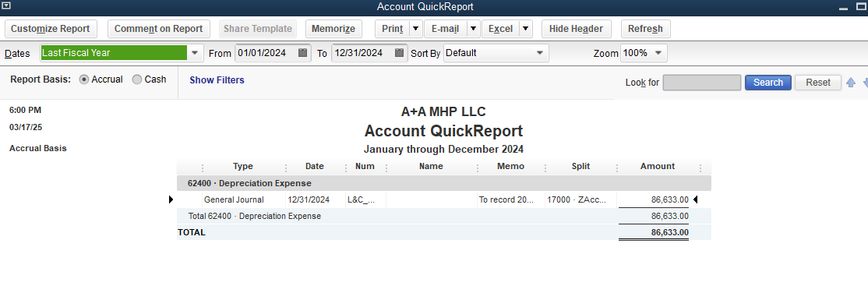Select the Total 62400 Depreciation Expense label

(x=255, y=216)
